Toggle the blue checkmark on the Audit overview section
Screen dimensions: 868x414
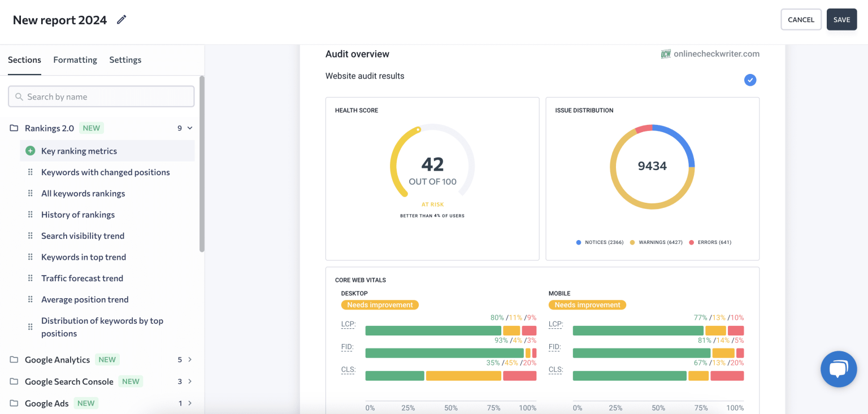pos(750,80)
